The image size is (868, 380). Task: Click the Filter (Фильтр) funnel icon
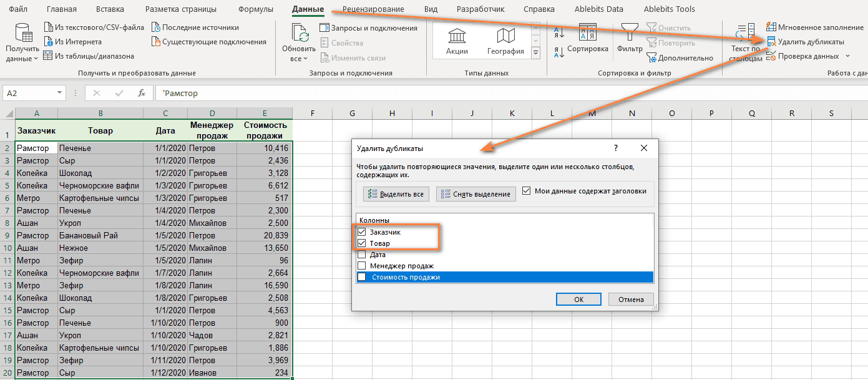pos(630,33)
